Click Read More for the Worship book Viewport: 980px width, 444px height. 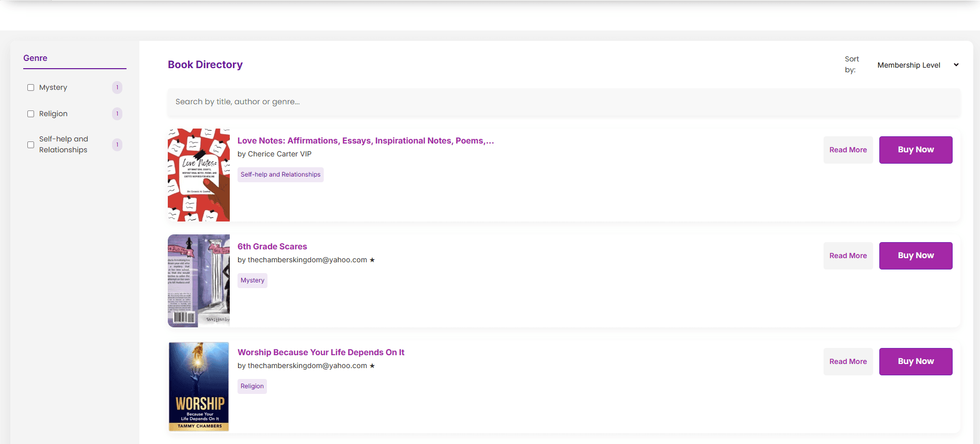coord(848,361)
